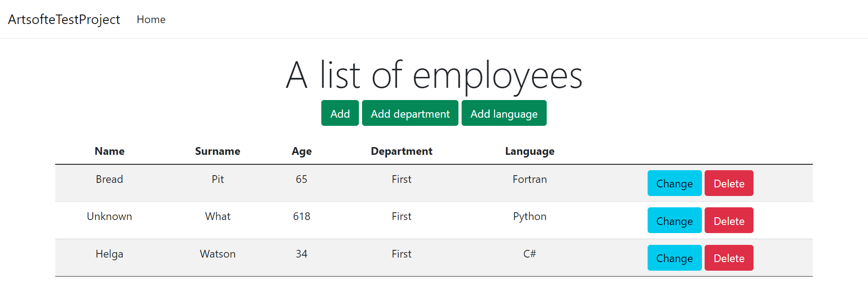Click the Add language button
Viewport: 868px width, 301px height.
coord(504,113)
